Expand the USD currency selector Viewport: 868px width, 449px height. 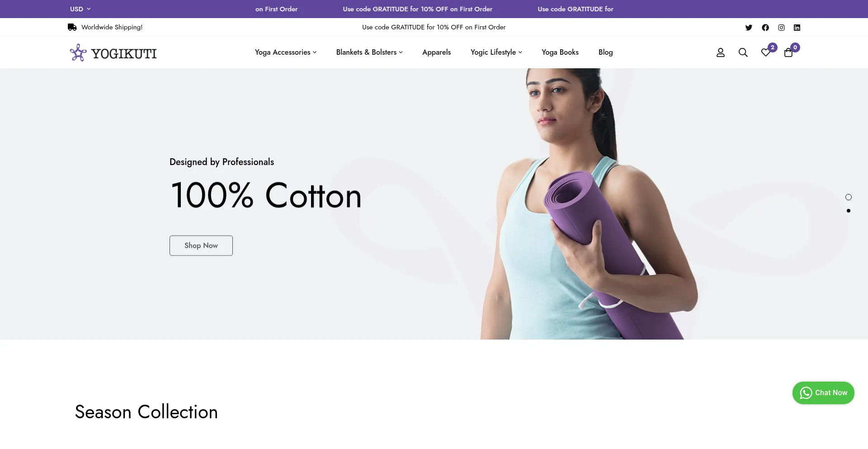tap(80, 9)
